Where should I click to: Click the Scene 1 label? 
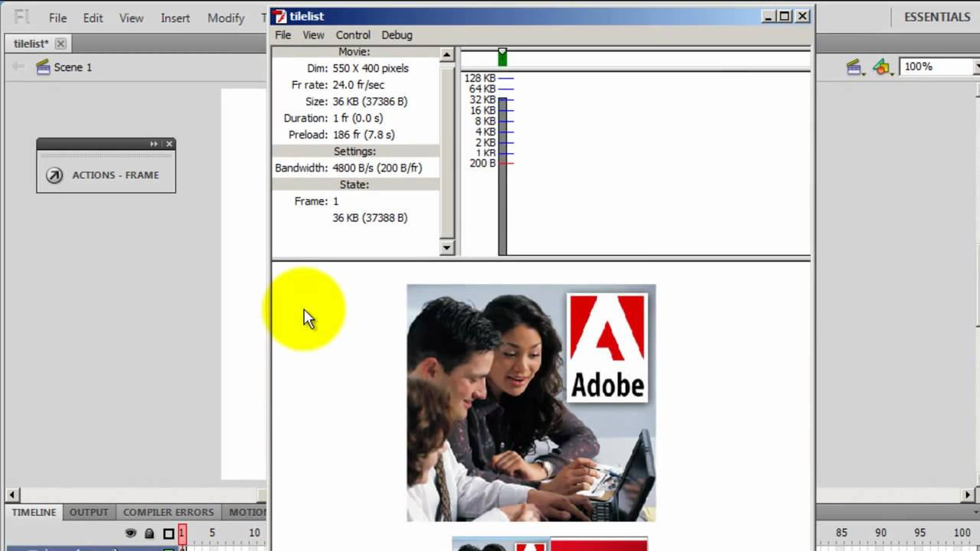coord(73,67)
